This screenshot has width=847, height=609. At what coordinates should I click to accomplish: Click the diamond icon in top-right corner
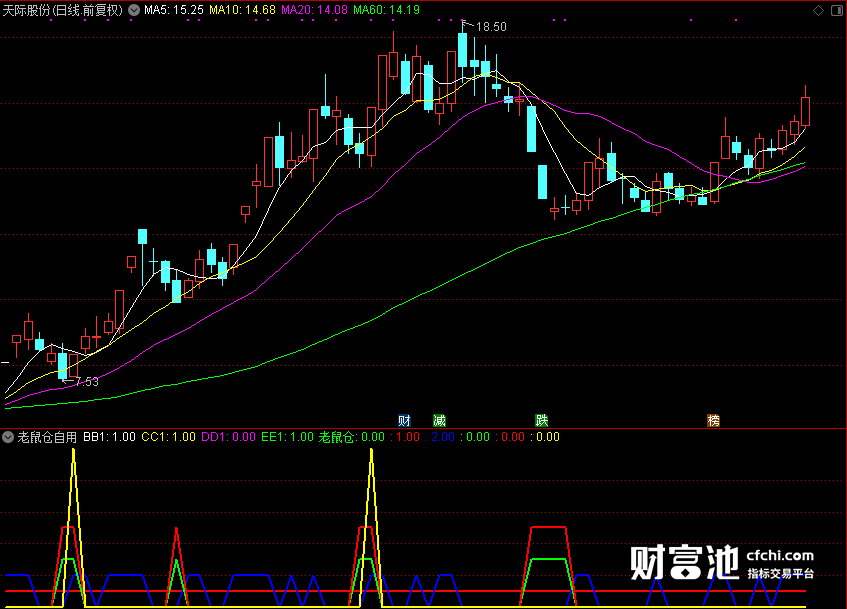[x=818, y=10]
